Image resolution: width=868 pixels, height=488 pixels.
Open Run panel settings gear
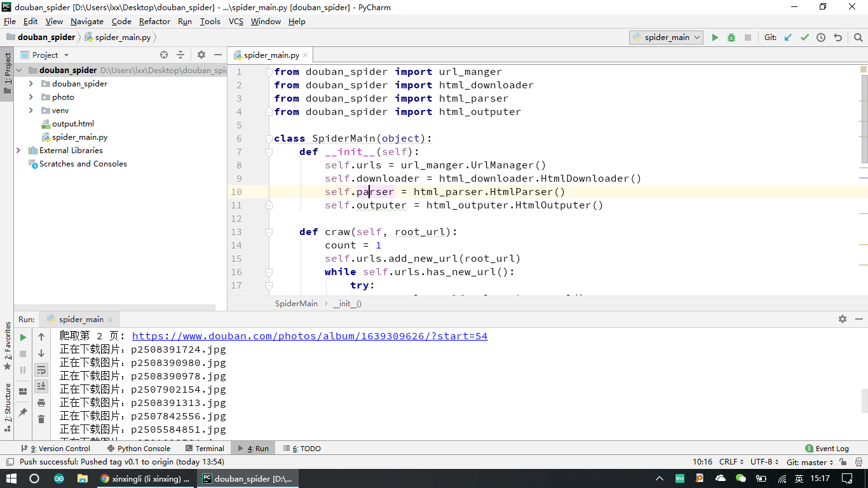843,319
